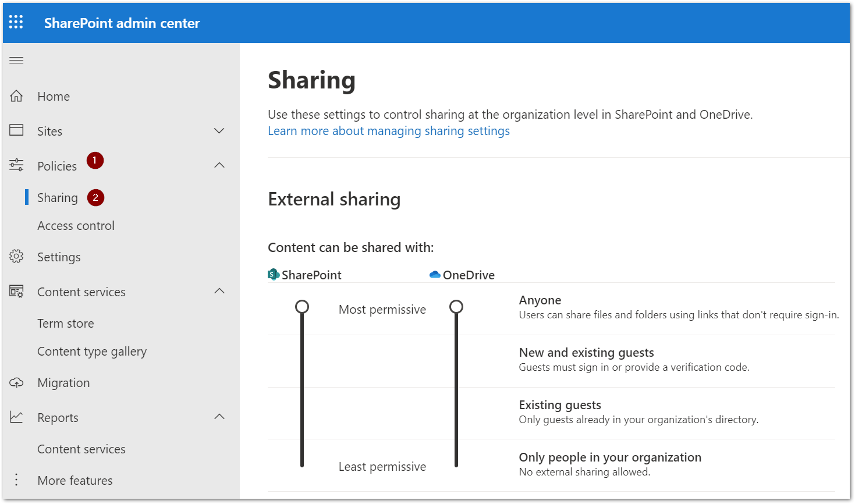
Task: Click the OneDrive sharing slider handle
Action: pos(456,306)
